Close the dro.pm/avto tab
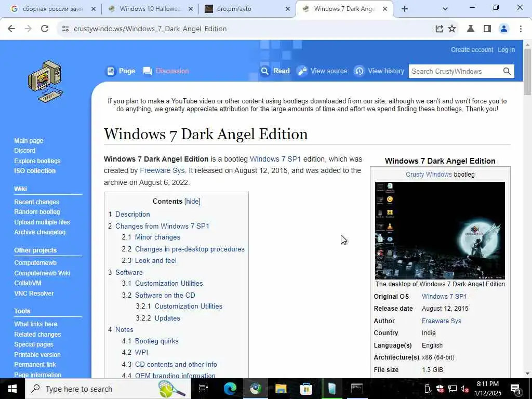This screenshot has width=532, height=399. coord(288,9)
